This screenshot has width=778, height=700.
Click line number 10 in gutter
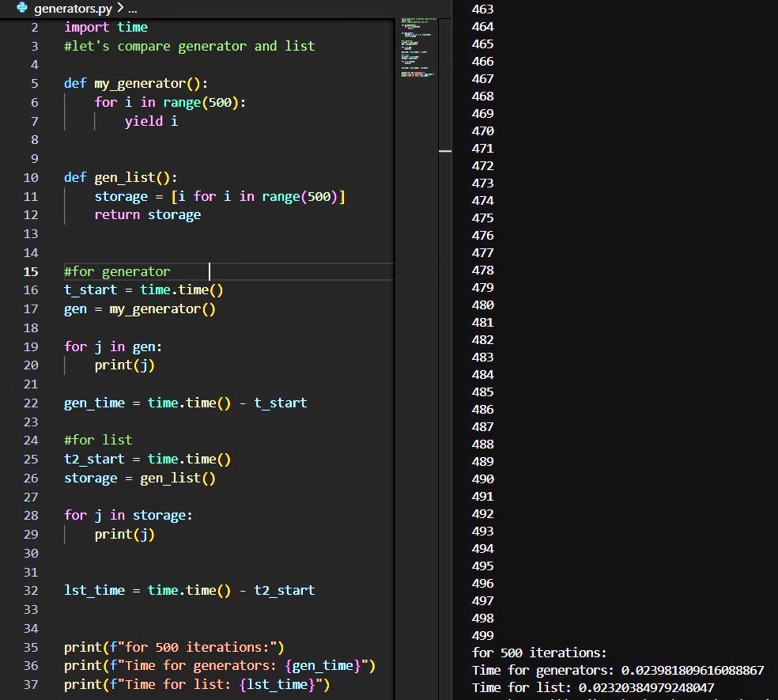[x=31, y=178]
